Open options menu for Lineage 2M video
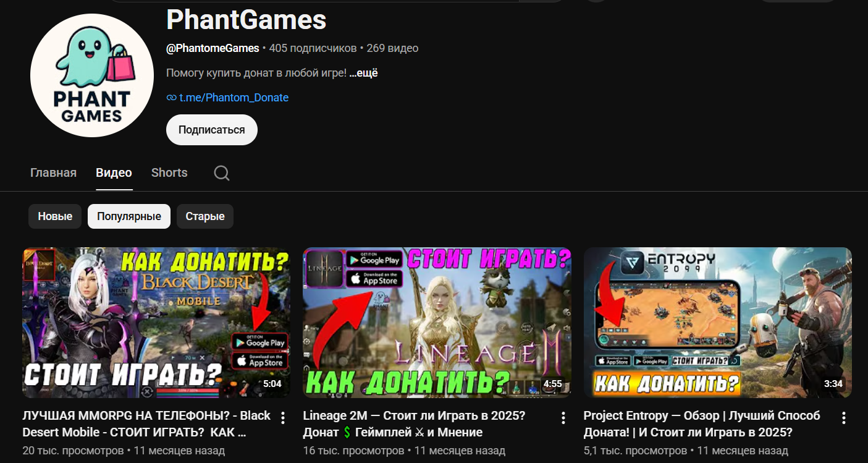 pyautogui.click(x=563, y=418)
